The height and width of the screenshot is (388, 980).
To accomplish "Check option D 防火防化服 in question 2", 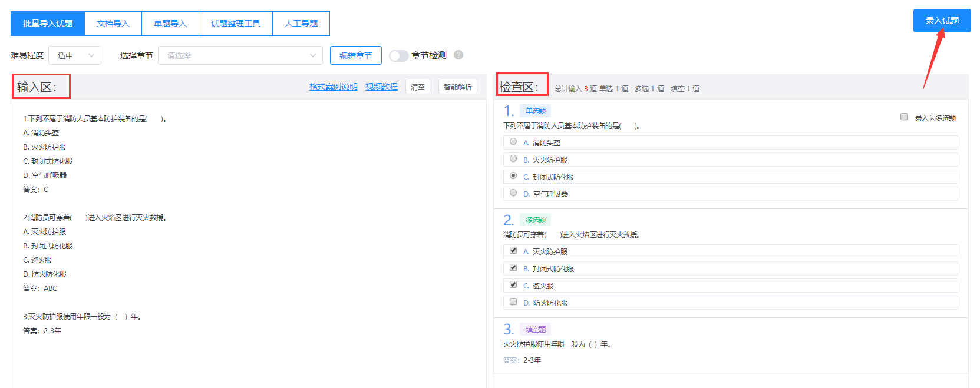I will click(513, 301).
